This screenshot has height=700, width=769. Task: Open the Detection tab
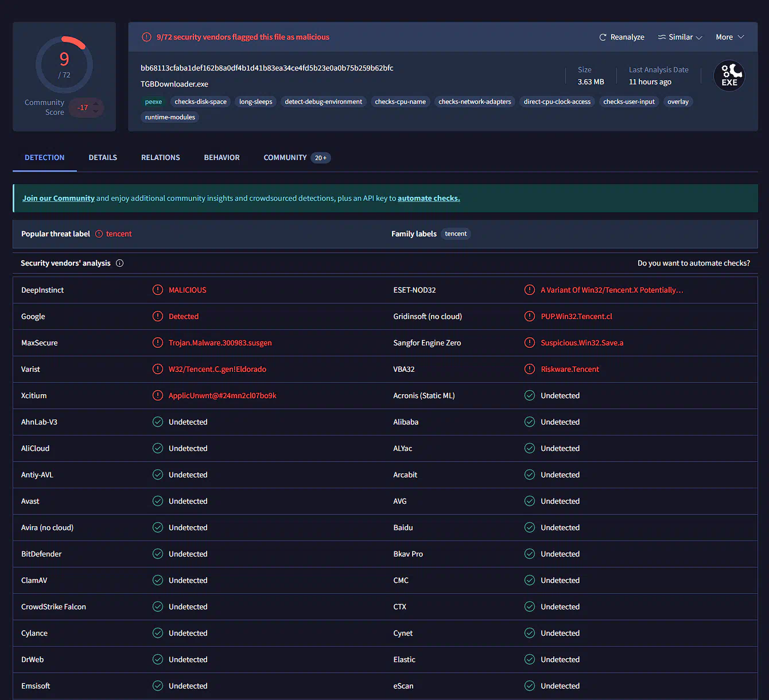click(x=45, y=158)
